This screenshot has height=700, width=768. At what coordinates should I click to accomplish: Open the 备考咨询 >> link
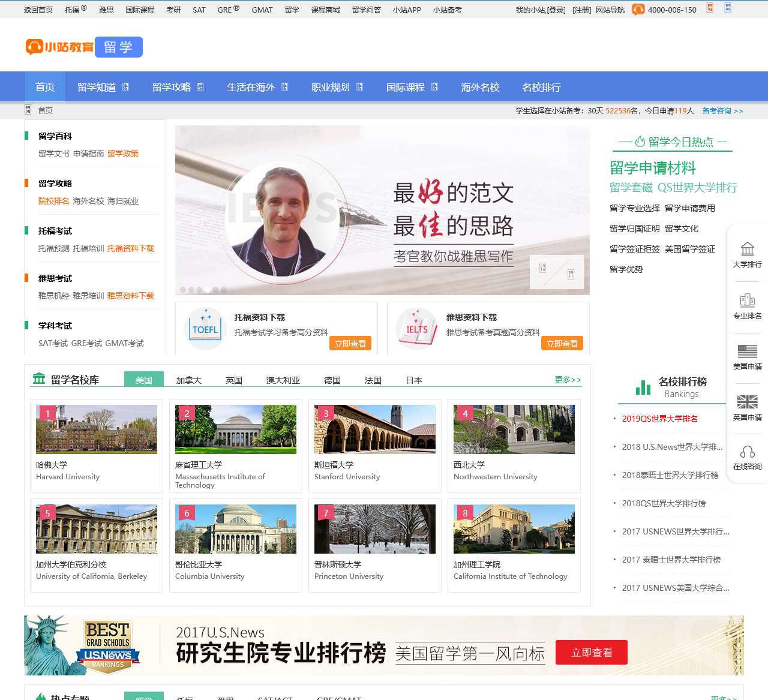[x=722, y=110]
